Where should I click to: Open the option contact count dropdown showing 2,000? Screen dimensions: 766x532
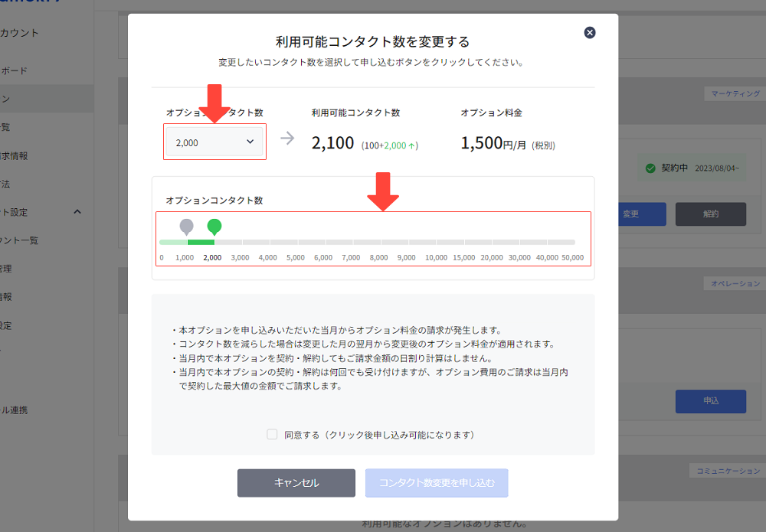(x=214, y=142)
